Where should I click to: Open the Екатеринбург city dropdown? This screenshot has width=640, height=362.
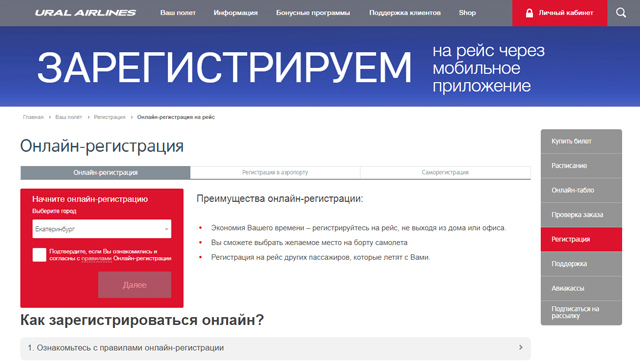[102, 229]
